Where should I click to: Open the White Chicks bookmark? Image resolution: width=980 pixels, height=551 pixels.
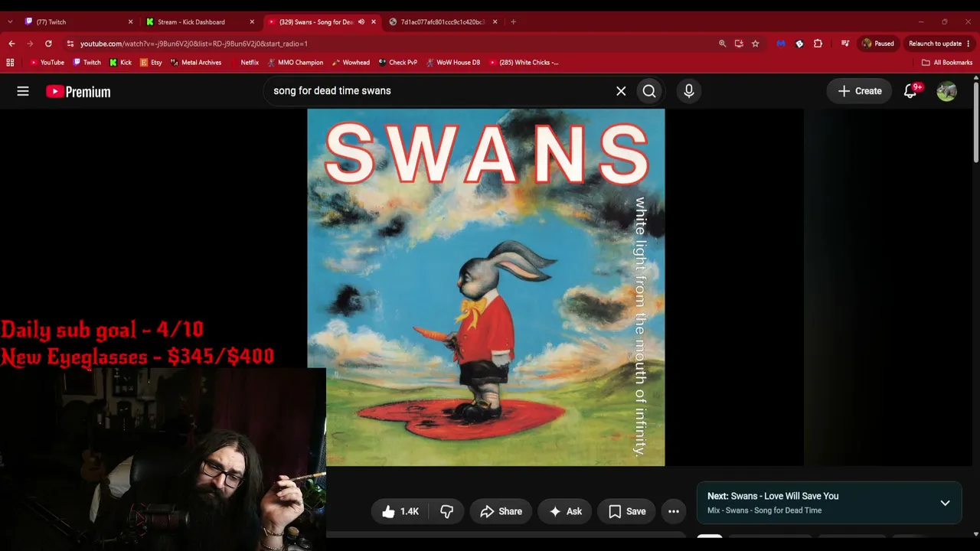[x=524, y=63]
